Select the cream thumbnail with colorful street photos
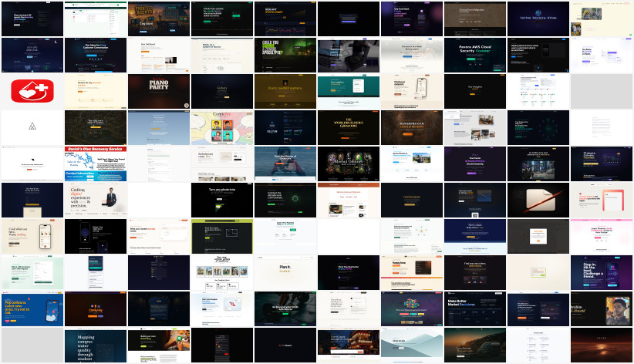The image size is (634, 364). tap(602, 19)
